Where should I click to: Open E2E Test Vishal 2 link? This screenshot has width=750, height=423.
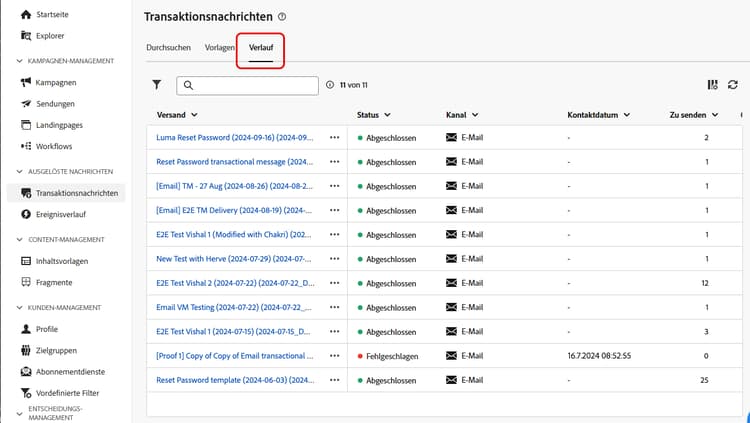235,283
